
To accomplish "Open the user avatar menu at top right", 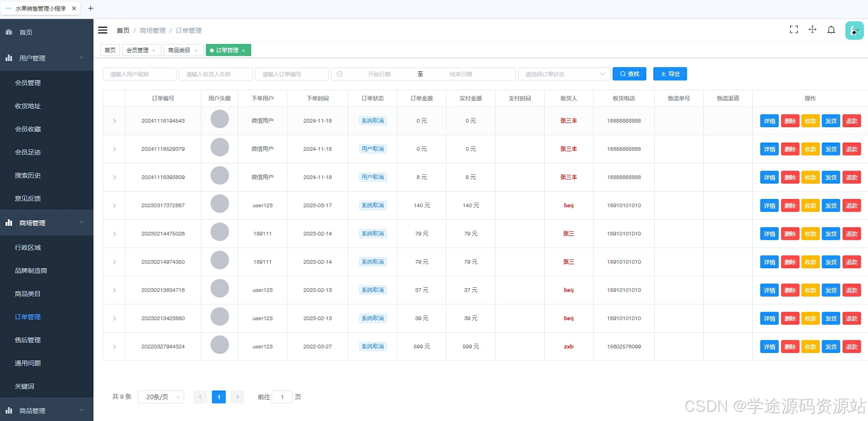I will pyautogui.click(x=854, y=31).
